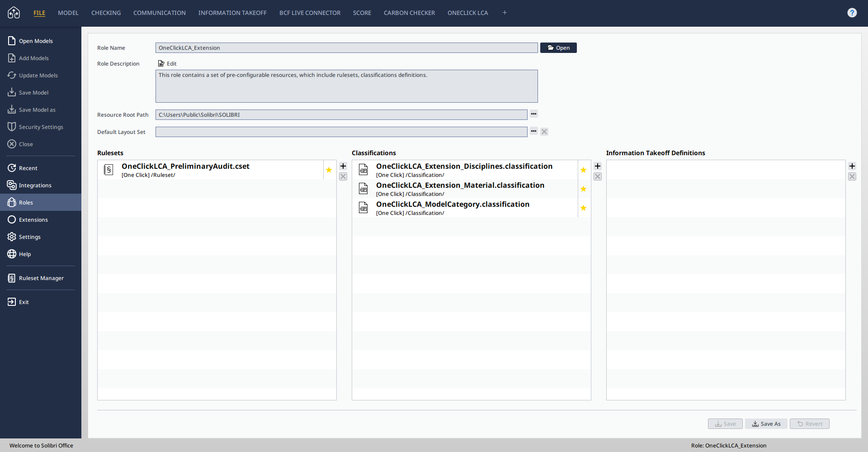Browse for Resource Root Path
Viewport: 868px width, 452px height.
[534, 114]
